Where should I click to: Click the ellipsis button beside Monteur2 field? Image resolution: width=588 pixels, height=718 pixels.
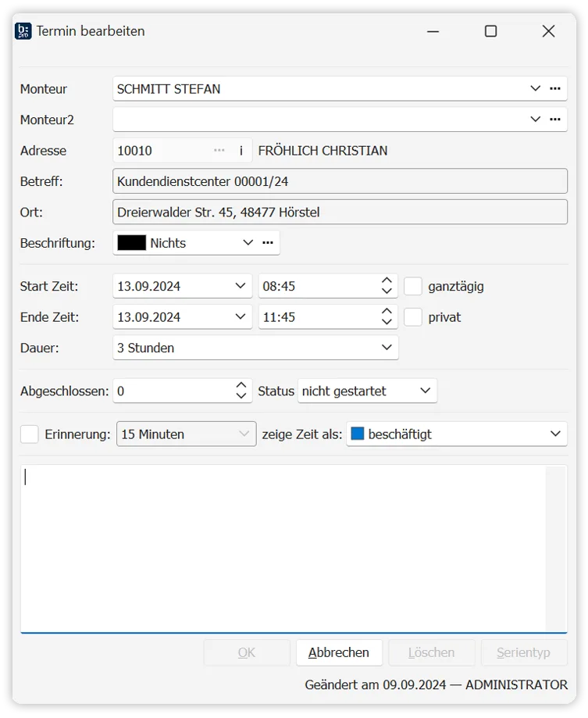554,120
